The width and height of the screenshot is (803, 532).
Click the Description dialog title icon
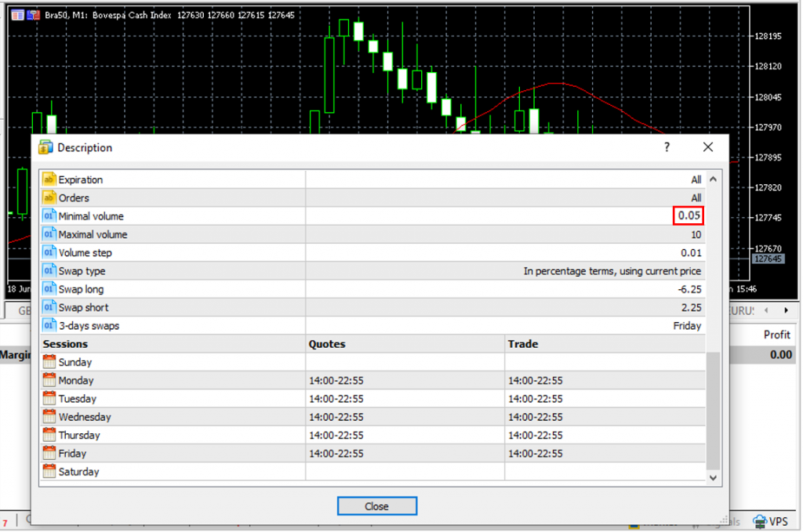coord(45,147)
